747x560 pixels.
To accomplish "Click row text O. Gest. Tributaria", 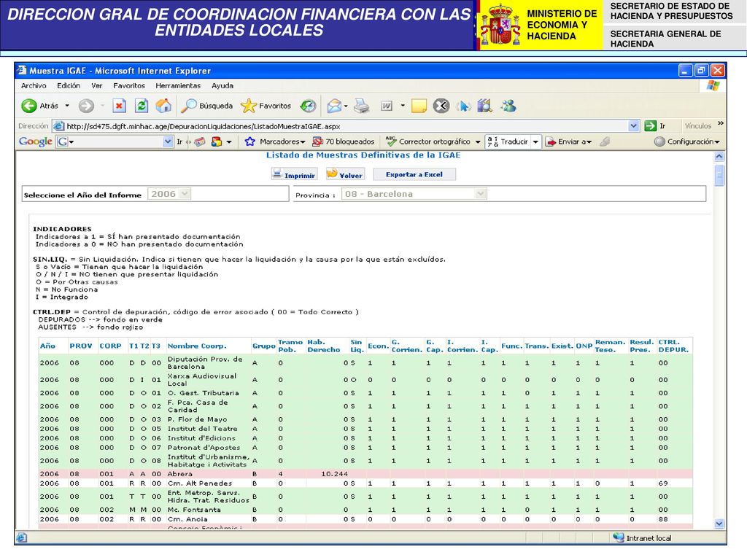I will click(x=204, y=393).
